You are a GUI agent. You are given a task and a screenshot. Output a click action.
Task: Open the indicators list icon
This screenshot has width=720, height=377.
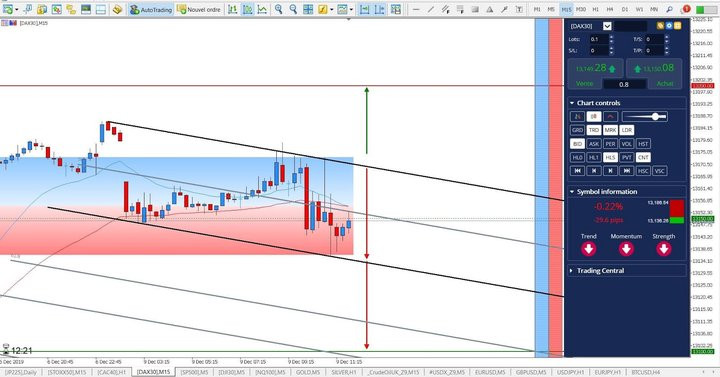323,9
